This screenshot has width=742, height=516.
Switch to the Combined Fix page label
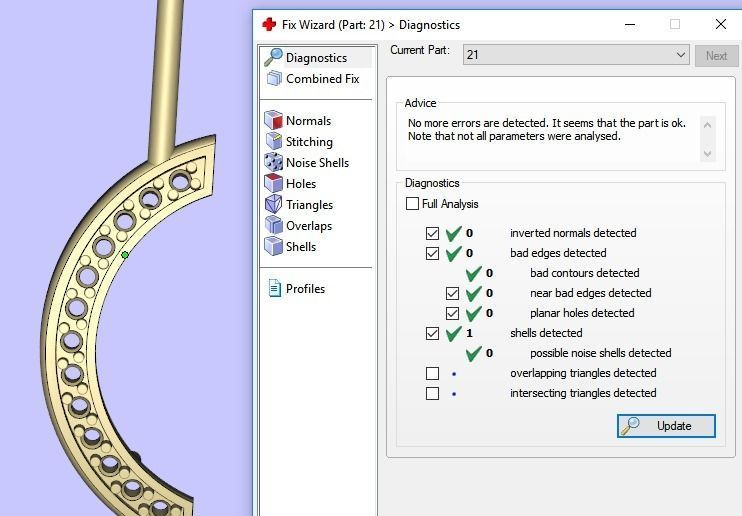pyautogui.click(x=323, y=79)
